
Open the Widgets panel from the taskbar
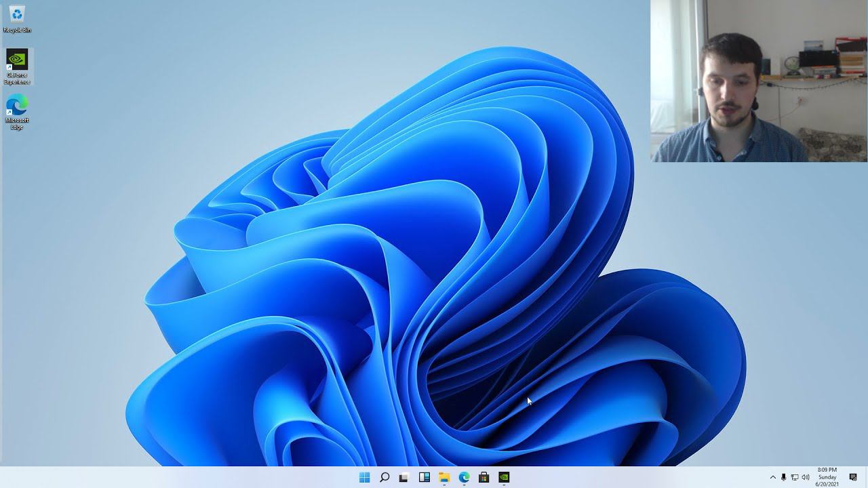(424, 477)
